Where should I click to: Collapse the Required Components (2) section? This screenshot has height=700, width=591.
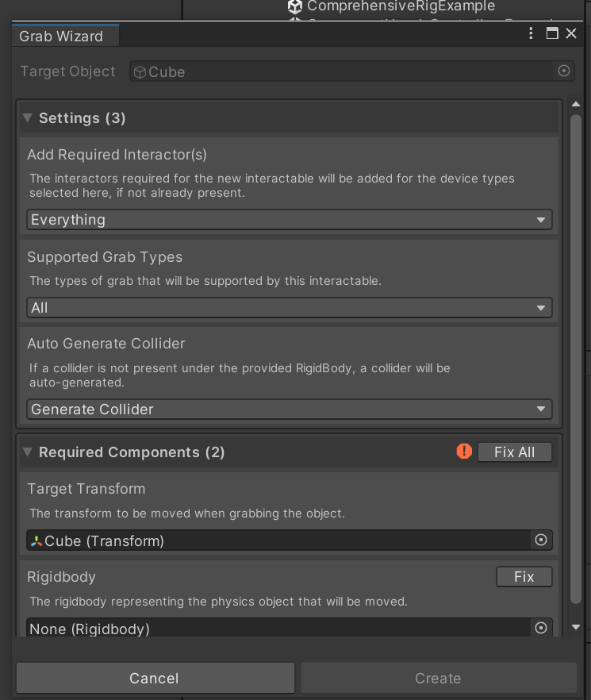tap(28, 452)
